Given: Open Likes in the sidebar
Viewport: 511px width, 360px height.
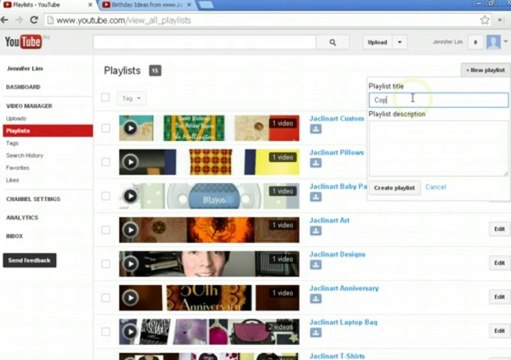Looking at the screenshot, I should (12, 180).
